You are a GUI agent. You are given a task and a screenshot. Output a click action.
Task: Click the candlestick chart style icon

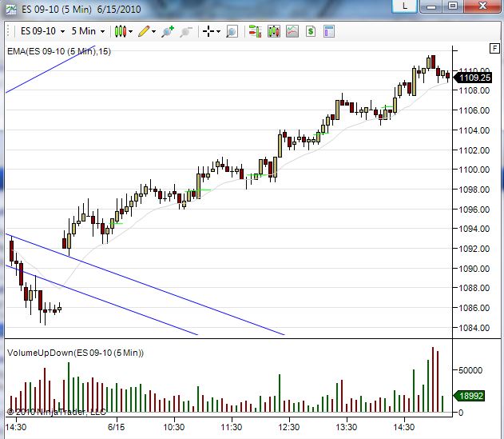coord(121,31)
